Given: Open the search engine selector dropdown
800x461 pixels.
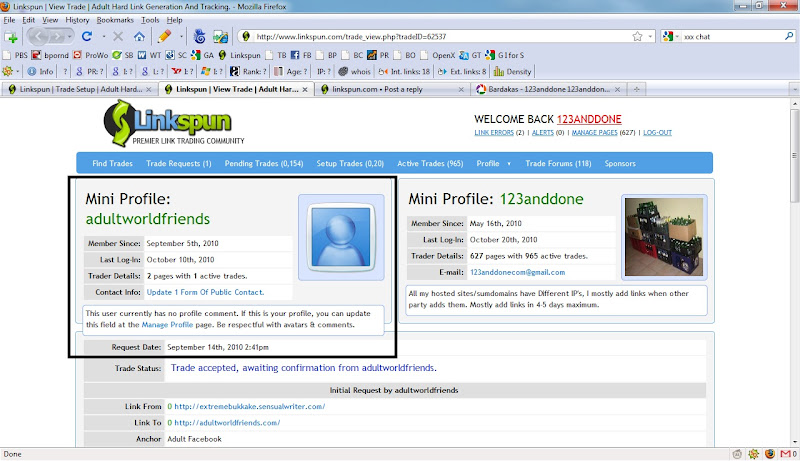Looking at the screenshot, I should pos(671,36).
